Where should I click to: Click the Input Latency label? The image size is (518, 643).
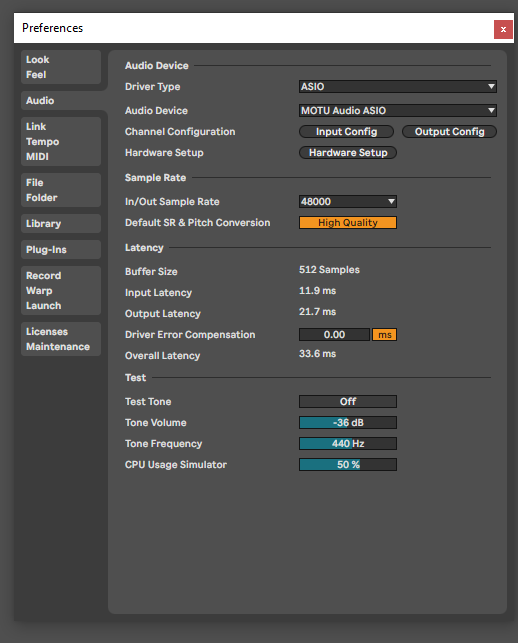pos(158,293)
